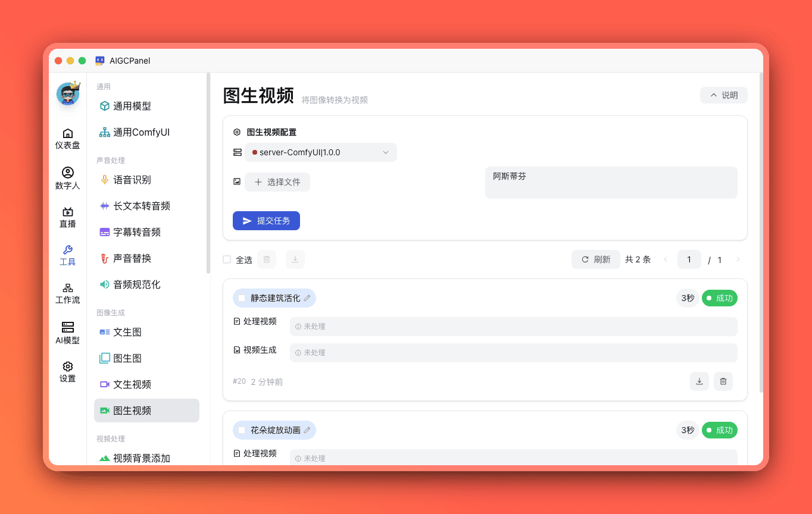
Task: Open 长文本转音频 tool
Action: pyautogui.click(x=146, y=206)
